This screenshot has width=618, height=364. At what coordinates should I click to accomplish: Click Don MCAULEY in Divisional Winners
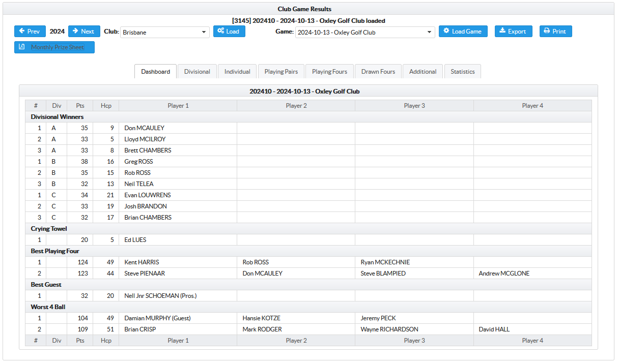pyautogui.click(x=145, y=128)
